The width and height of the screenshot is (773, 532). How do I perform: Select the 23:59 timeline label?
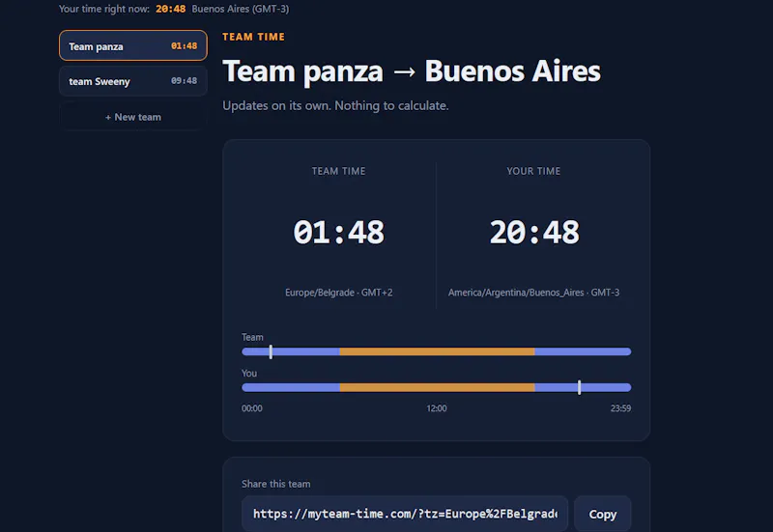click(620, 408)
